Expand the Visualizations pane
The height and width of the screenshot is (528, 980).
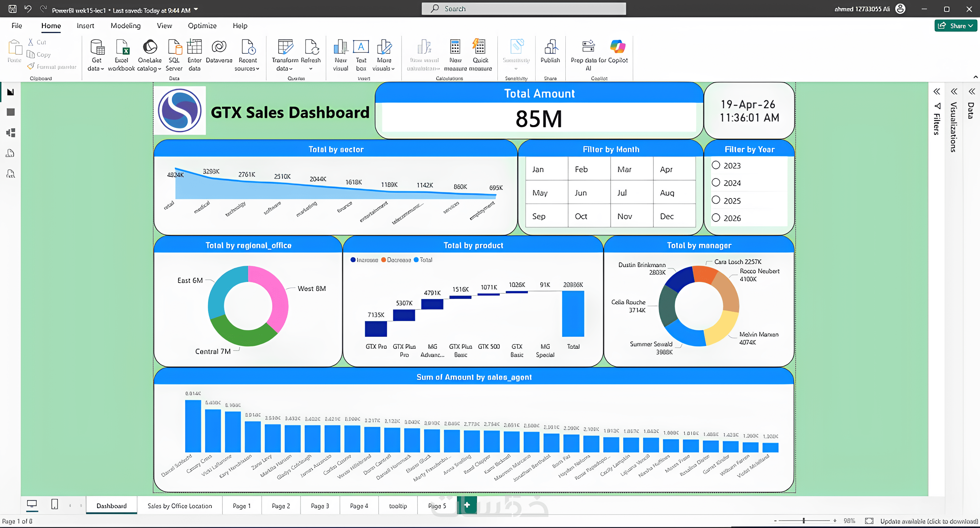954,92
